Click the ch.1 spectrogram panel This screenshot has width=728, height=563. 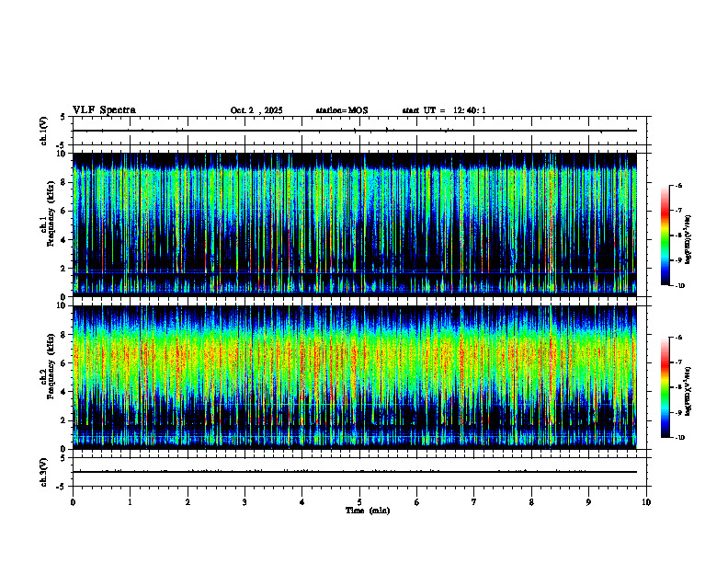point(354,224)
